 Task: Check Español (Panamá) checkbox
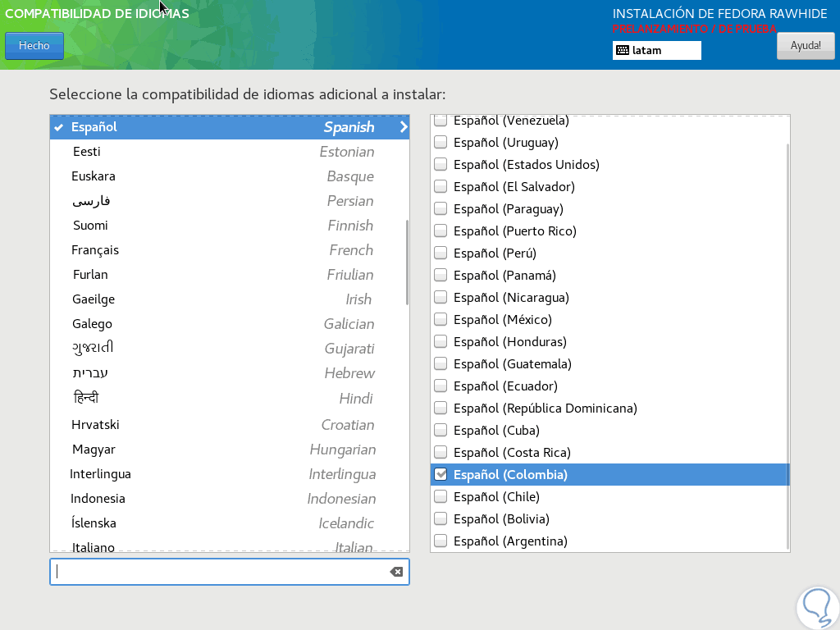[441, 276]
